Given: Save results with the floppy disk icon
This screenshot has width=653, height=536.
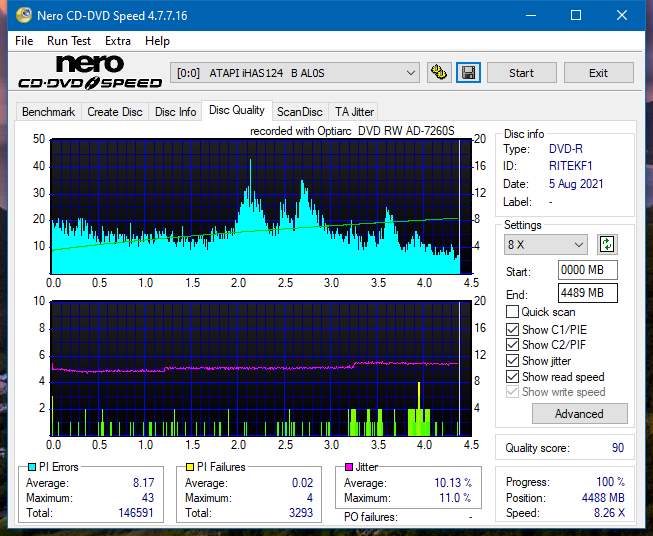Looking at the screenshot, I should tap(468, 73).
